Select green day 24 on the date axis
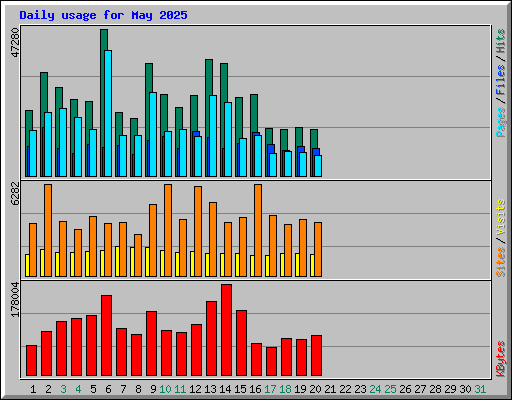This screenshot has height=400, width=512. point(375,389)
